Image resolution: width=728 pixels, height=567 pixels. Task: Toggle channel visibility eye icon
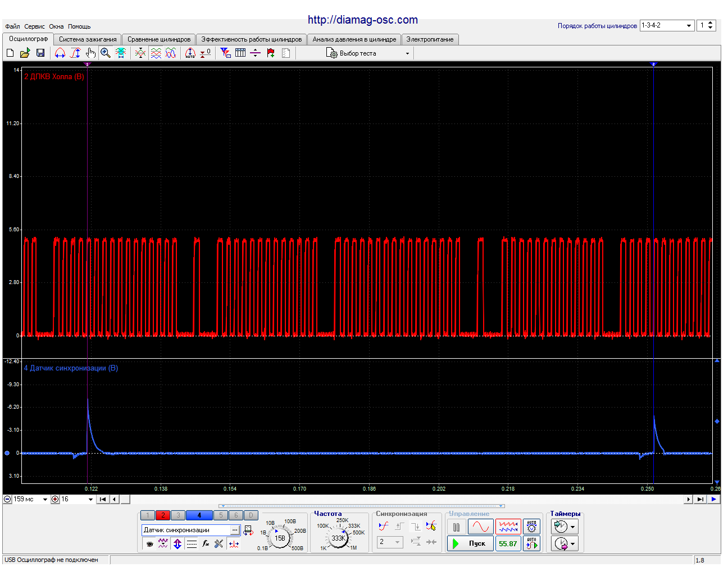tap(149, 544)
